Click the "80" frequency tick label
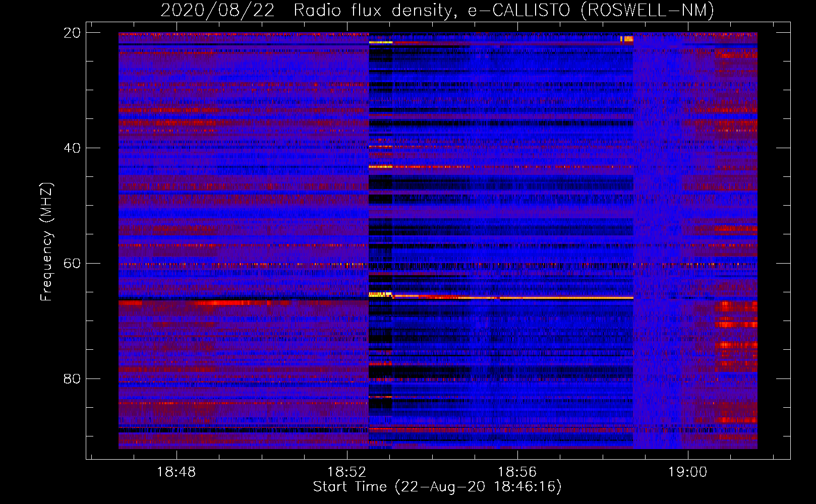Viewport: 816px width, 504px height. [72, 379]
